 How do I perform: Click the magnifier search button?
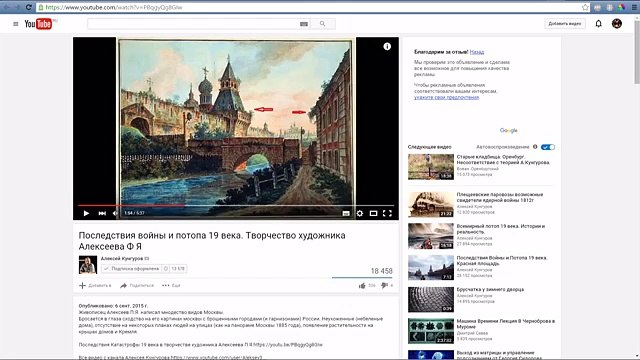[x=322, y=24]
